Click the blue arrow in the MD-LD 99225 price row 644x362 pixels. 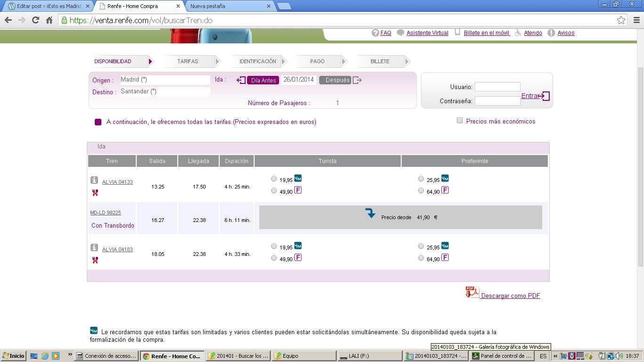(x=371, y=214)
